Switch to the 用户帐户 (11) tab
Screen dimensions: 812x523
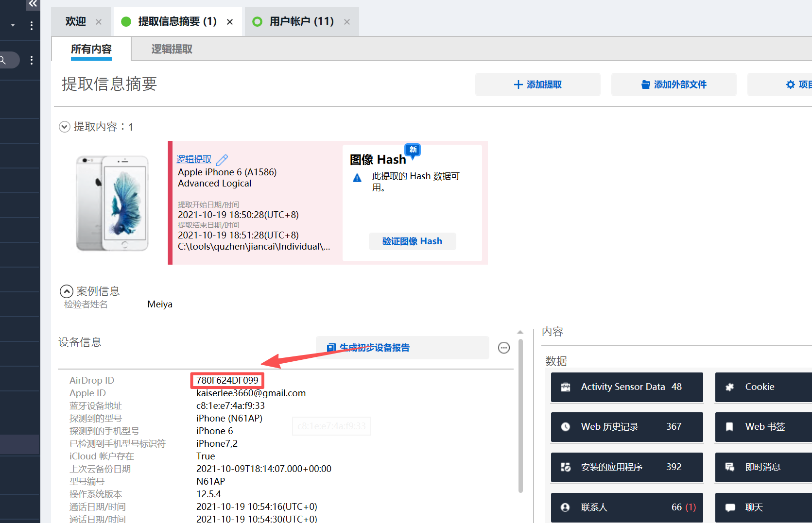click(x=301, y=21)
